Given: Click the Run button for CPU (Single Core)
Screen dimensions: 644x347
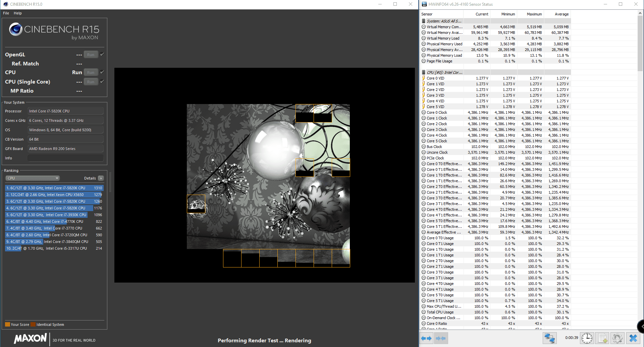Looking at the screenshot, I should coord(91,82).
